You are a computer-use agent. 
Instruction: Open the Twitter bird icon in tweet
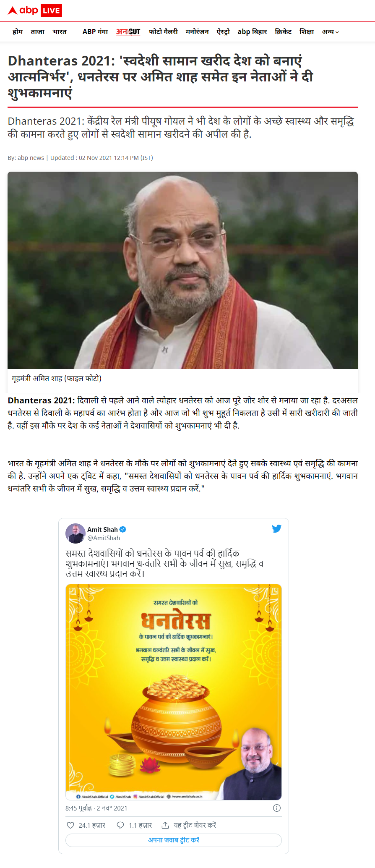[x=276, y=529]
